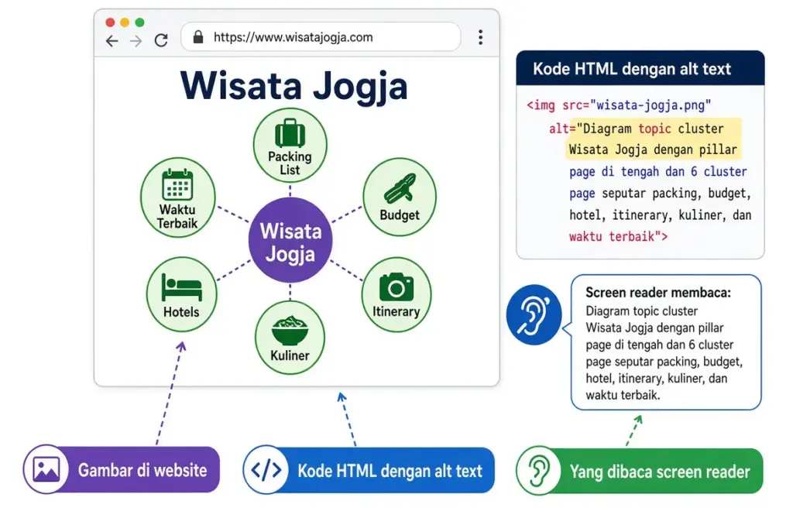Viewport: 793px width, 532px height.
Task: Click the yellow window minimize dot
Action: [x=125, y=22]
